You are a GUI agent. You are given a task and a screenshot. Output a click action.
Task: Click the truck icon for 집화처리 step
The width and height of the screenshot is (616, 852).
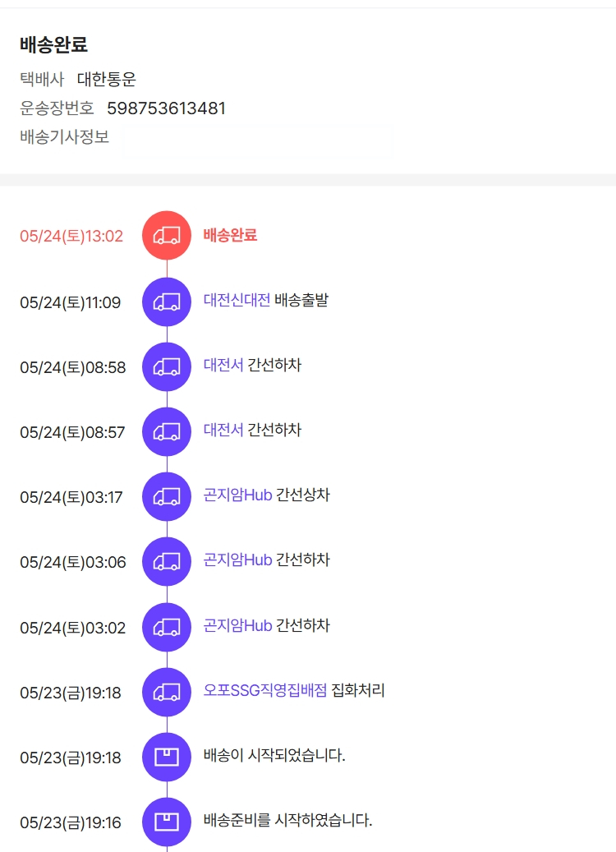coord(167,692)
